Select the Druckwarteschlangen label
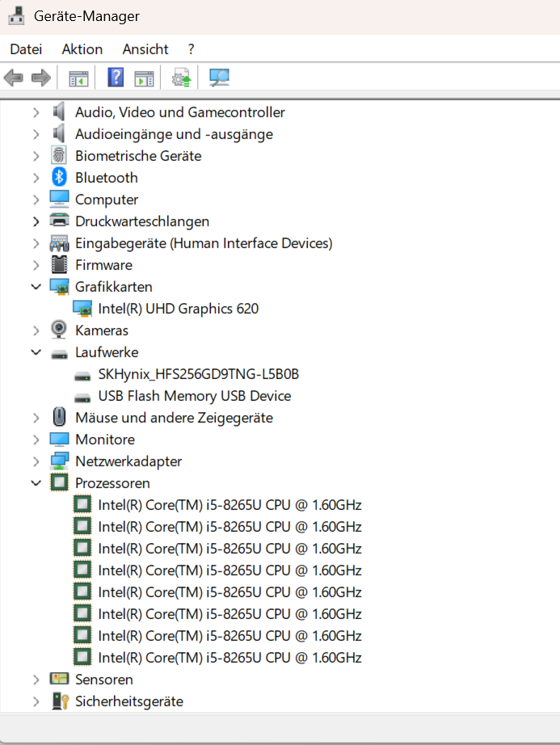The width and height of the screenshot is (560, 745). [x=142, y=221]
